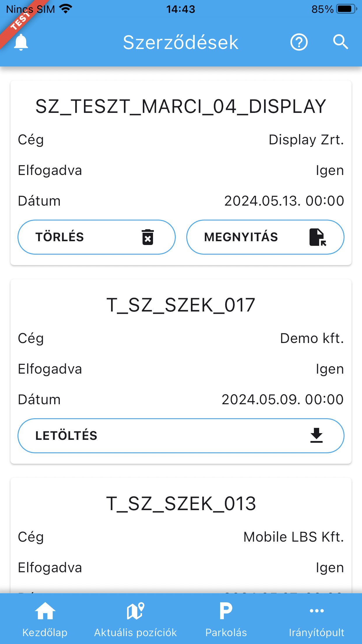Tap the notification bell icon
The height and width of the screenshot is (644, 362).
(21, 42)
